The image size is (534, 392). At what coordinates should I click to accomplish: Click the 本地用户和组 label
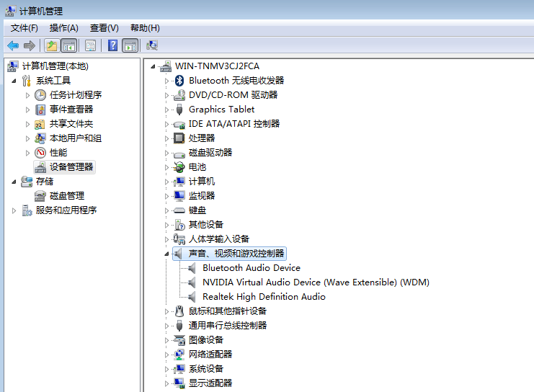[76, 138]
